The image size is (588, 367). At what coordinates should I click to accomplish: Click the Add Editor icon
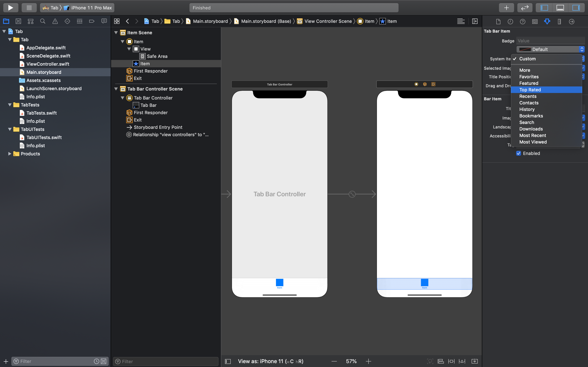pyautogui.click(x=475, y=21)
